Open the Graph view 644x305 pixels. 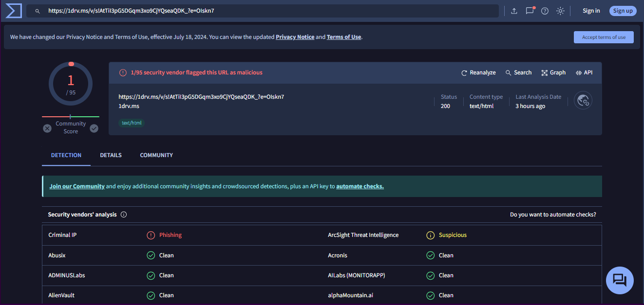pos(553,72)
